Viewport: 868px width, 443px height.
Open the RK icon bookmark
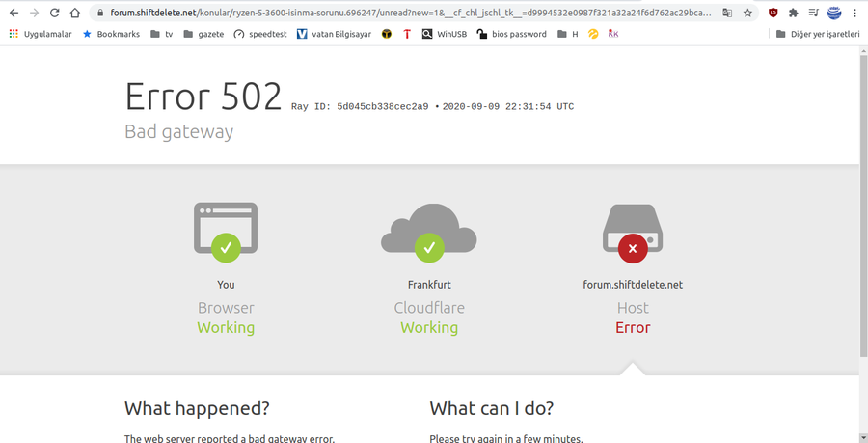tap(612, 34)
